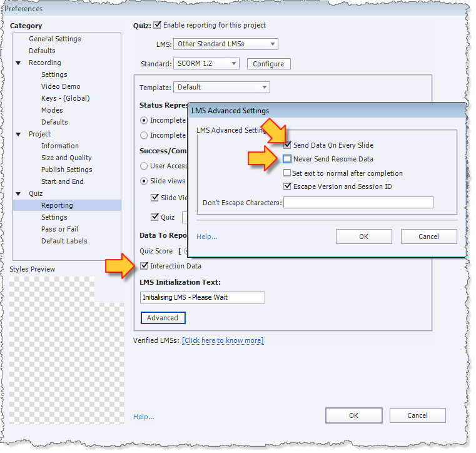This screenshot has width=476, height=453.
Task: Select General Settings category
Action: pyautogui.click(x=55, y=39)
